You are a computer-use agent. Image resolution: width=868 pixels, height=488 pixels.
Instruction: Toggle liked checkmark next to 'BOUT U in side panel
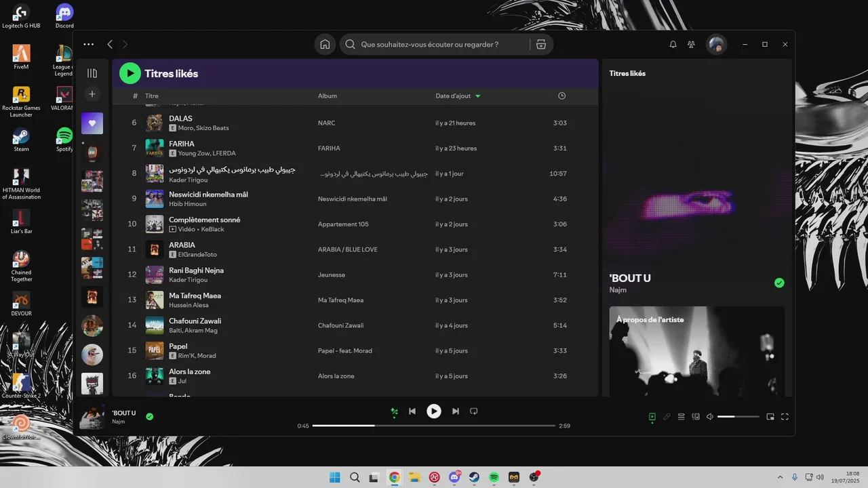779,283
